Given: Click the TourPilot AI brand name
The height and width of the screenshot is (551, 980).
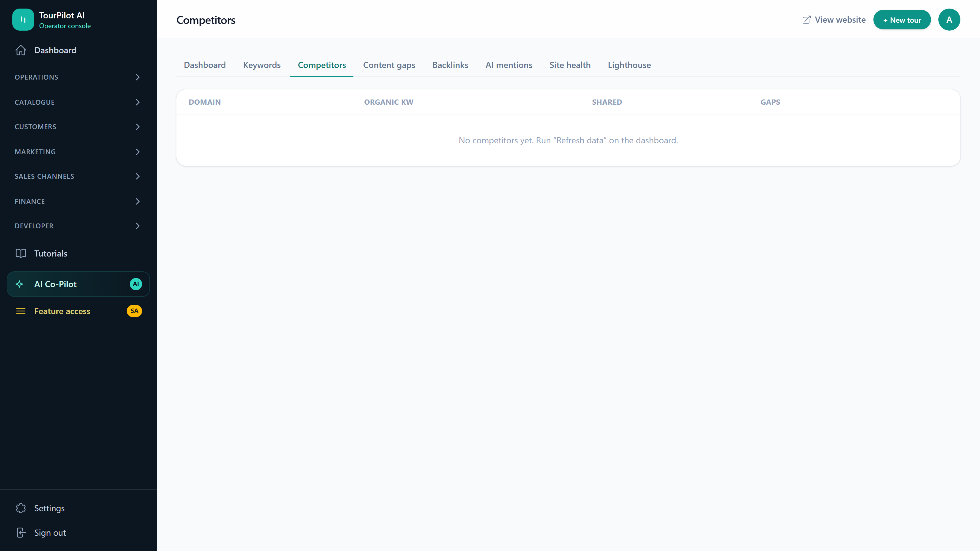Looking at the screenshot, I should pos(62,15).
